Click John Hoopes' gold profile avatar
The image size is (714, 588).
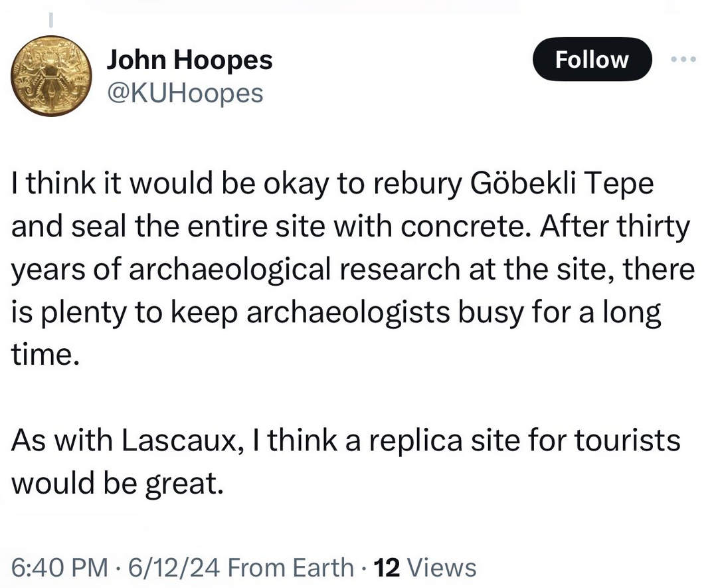tap(52, 76)
